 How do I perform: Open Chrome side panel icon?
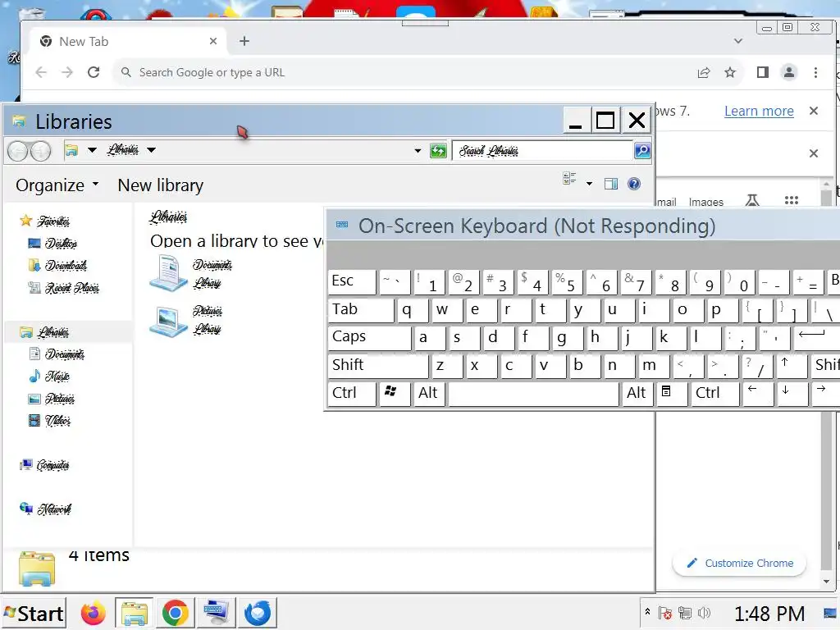(x=763, y=72)
